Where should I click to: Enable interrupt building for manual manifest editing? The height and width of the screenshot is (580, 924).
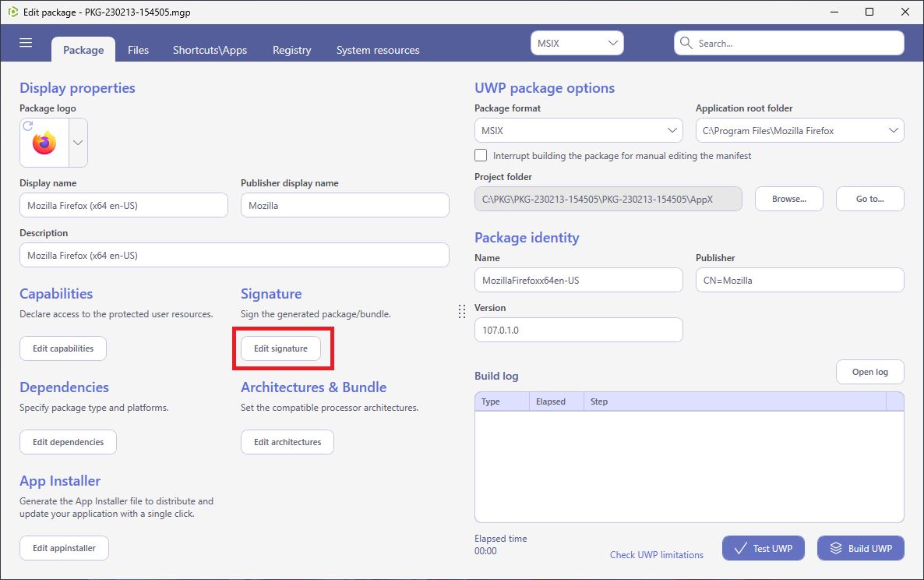481,156
